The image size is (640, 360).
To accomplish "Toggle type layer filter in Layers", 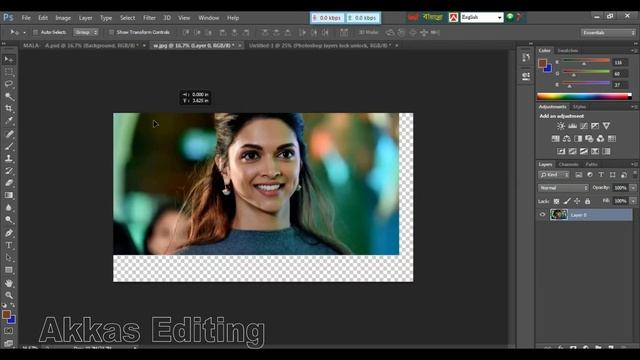I will (601, 175).
